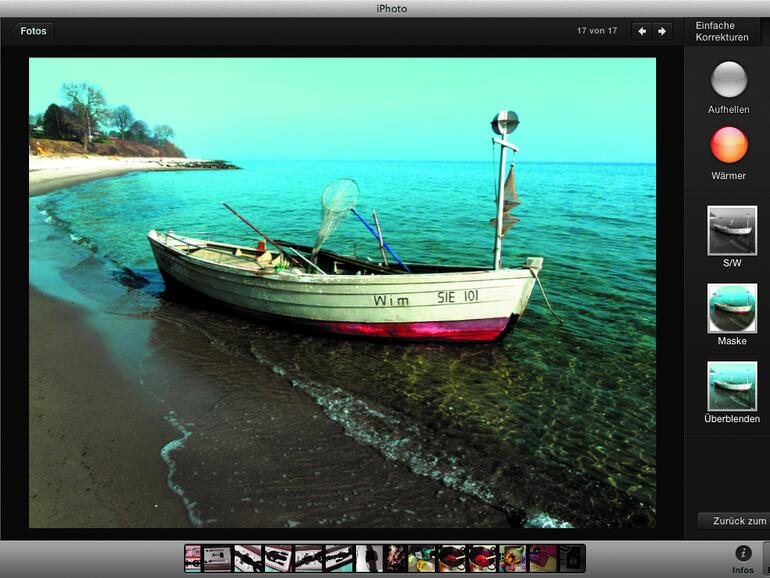This screenshot has height=578, width=770.
Task: Select the purple fabric thumbnail in filmstrip
Action: point(543,558)
